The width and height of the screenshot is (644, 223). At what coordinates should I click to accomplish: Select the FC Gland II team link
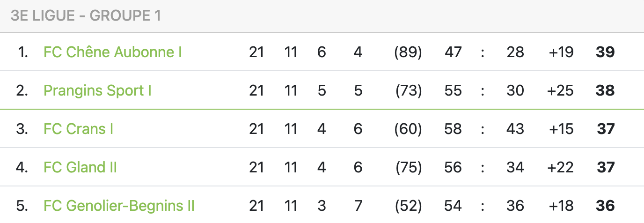point(80,167)
